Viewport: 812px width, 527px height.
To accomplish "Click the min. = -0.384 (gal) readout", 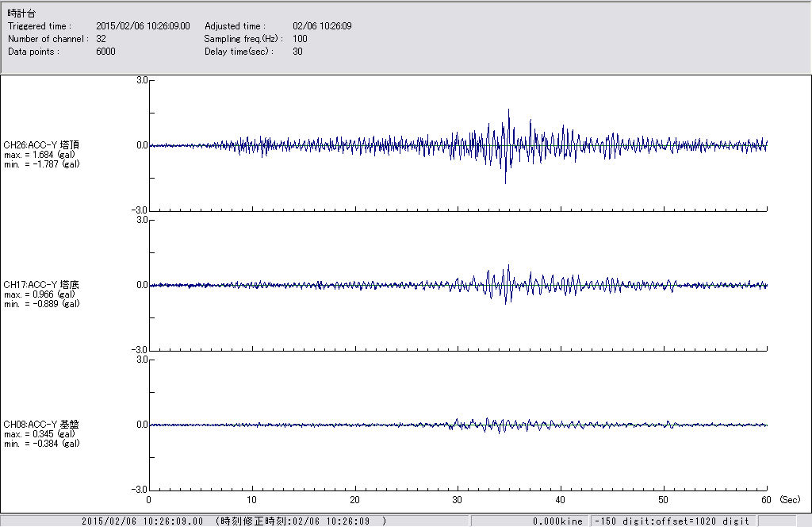I will (x=41, y=444).
